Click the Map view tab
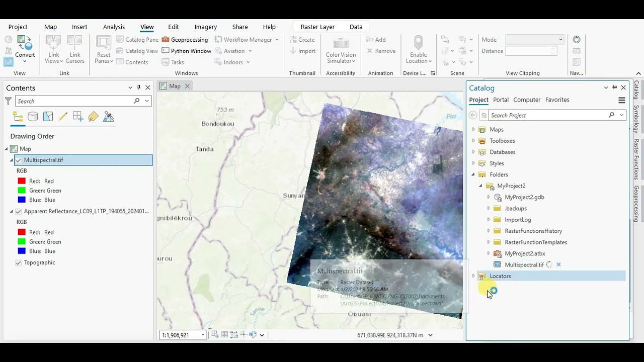Screen dimensions: 644x362 point(175,86)
